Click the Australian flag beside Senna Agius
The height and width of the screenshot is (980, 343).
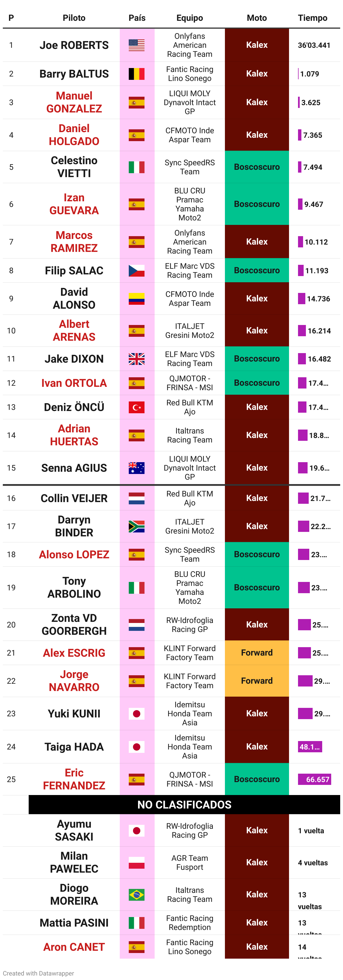[137, 468]
